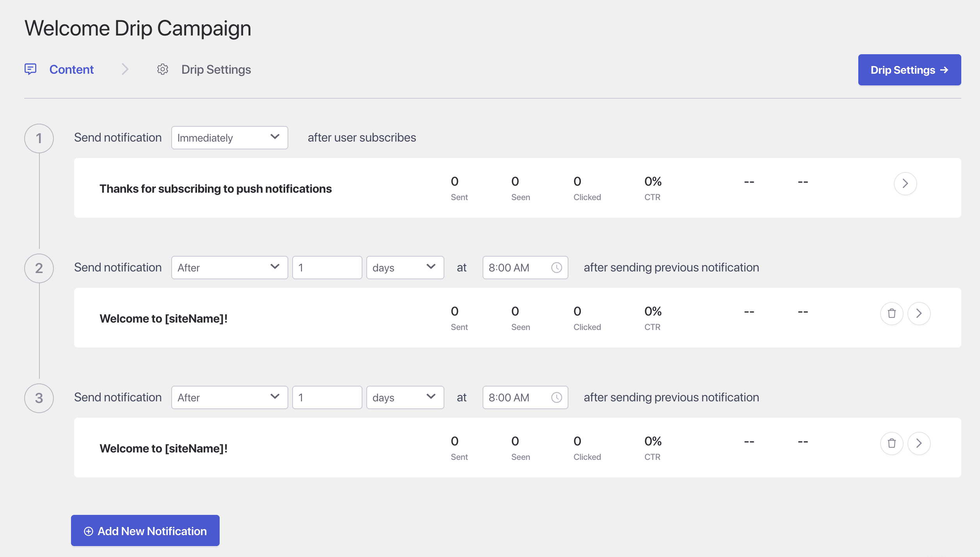This screenshot has width=980, height=557.
Task: Click step 2 delay number input field
Action: click(x=327, y=268)
